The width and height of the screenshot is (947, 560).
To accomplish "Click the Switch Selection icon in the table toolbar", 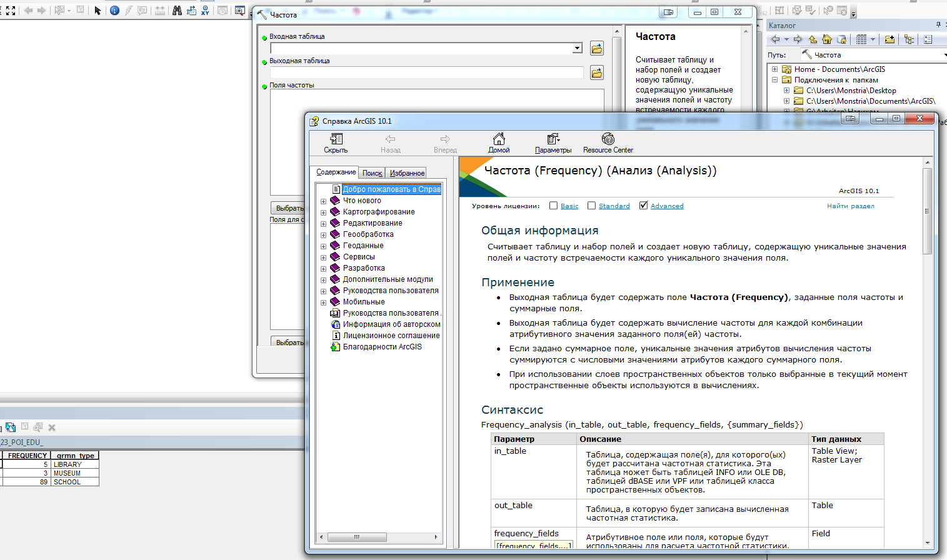I will [11, 427].
